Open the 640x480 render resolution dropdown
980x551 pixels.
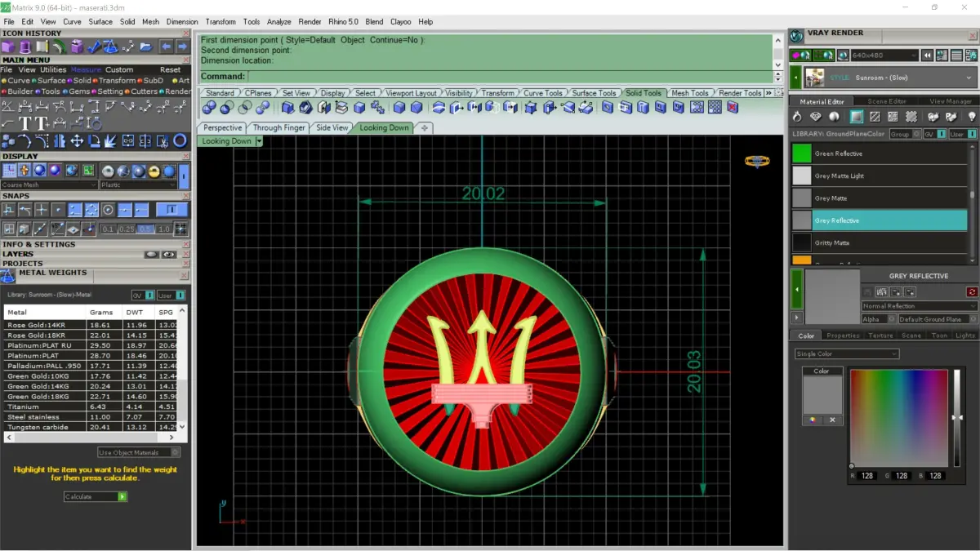pos(884,56)
